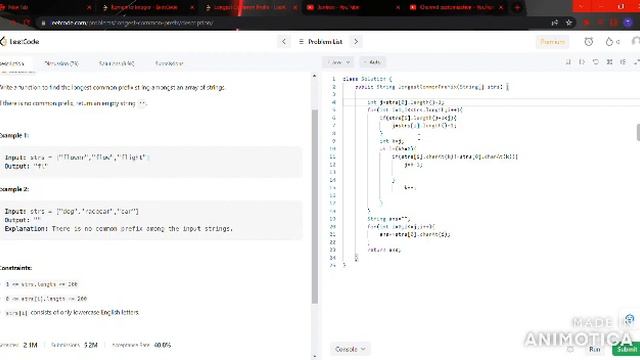Open the fourth tab in the problem panel

169,64
